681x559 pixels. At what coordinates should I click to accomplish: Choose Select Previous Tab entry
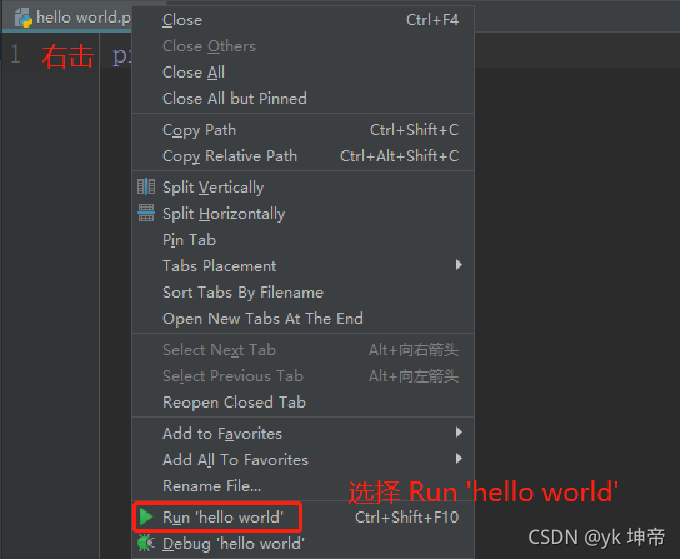pos(303,376)
